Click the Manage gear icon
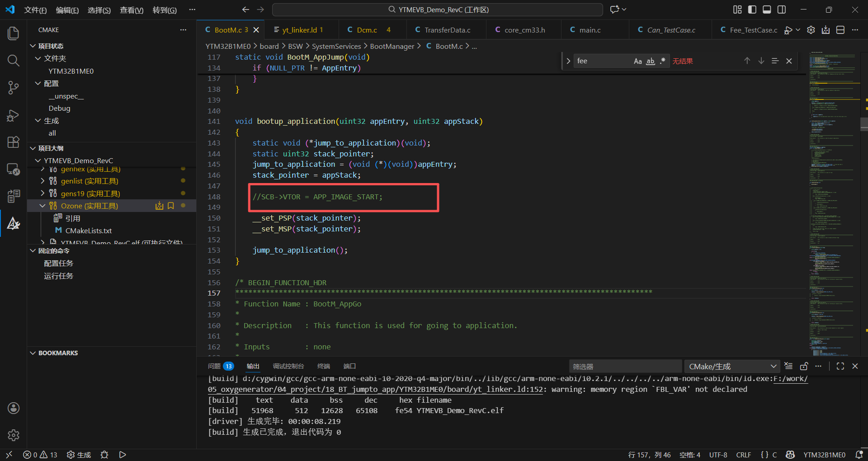The width and height of the screenshot is (868, 461). click(14, 435)
